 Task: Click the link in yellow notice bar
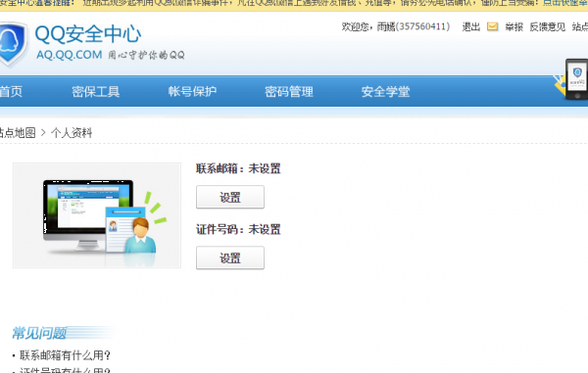[x=565, y=3]
